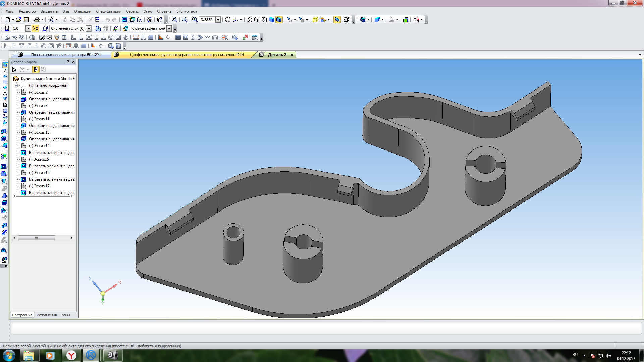Click the Fillet icon in side panel
The height and width of the screenshot is (362, 644).
(x=4, y=174)
